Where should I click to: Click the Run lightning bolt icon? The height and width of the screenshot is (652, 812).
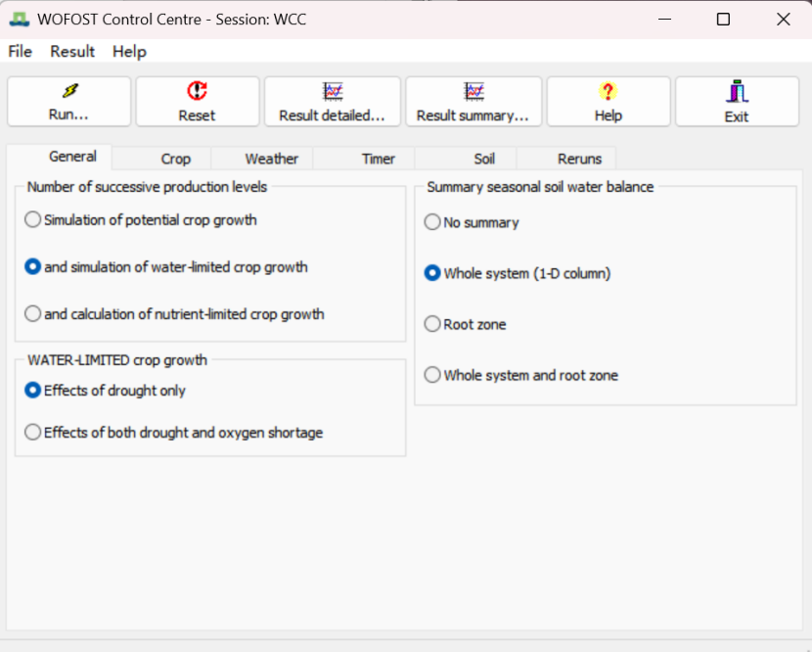(69, 91)
